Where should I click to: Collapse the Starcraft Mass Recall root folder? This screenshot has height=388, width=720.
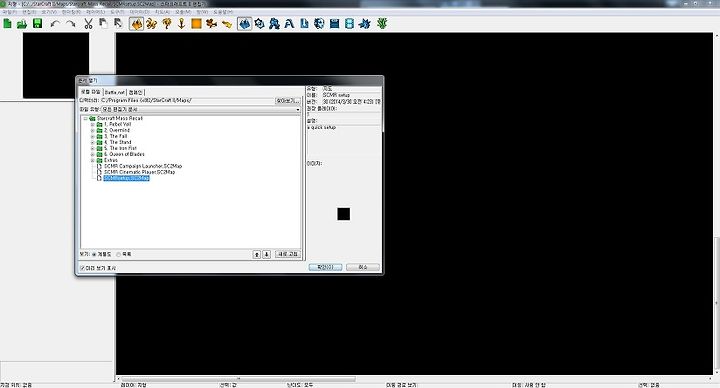coord(85,118)
